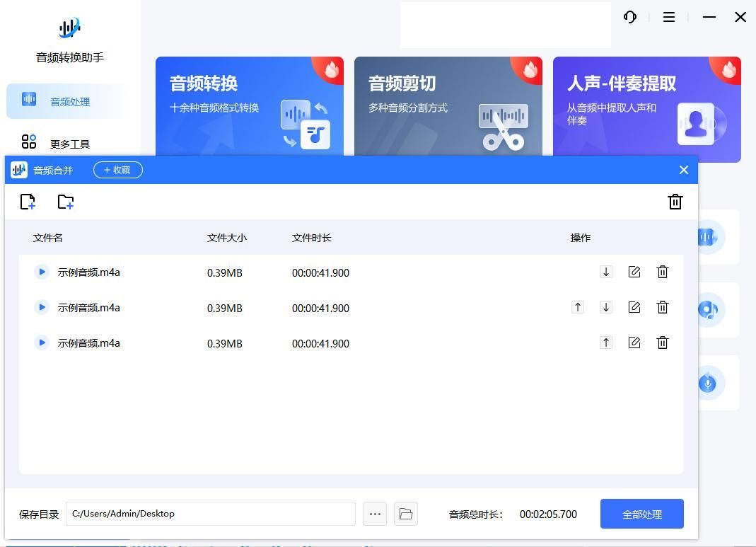Click the edit icon of the first 示例音频.m4a

point(634,272)
